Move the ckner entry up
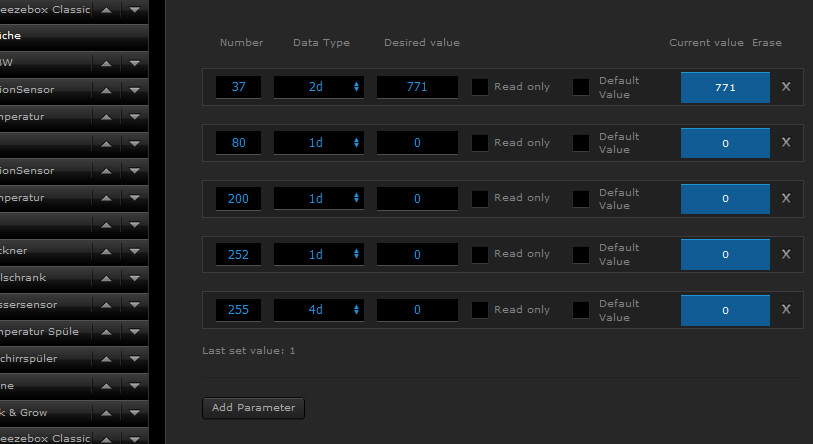 click(x=106, y=251)
